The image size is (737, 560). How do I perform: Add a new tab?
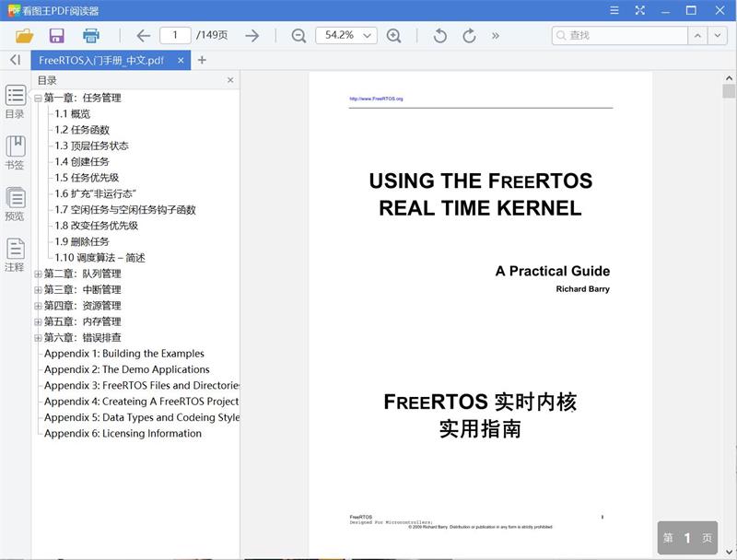(202, 60)
